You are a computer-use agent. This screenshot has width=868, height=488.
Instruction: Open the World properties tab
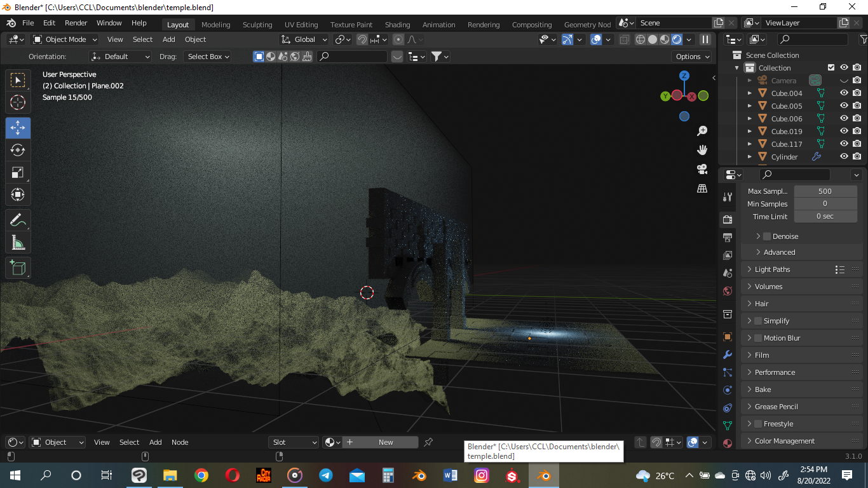[728, 291]
